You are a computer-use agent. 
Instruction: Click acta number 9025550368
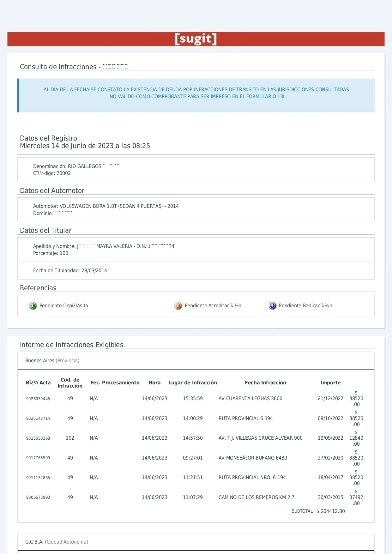click(x=38, y=438)
